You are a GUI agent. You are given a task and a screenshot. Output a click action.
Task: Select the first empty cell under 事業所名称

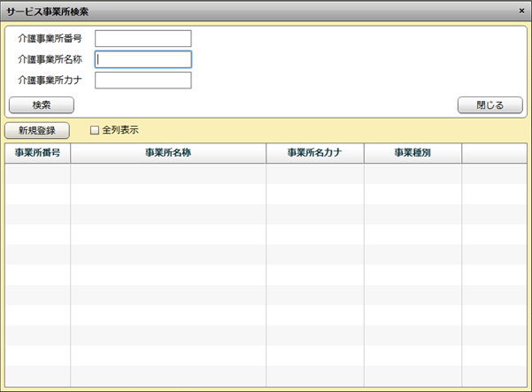click(168, 173)
